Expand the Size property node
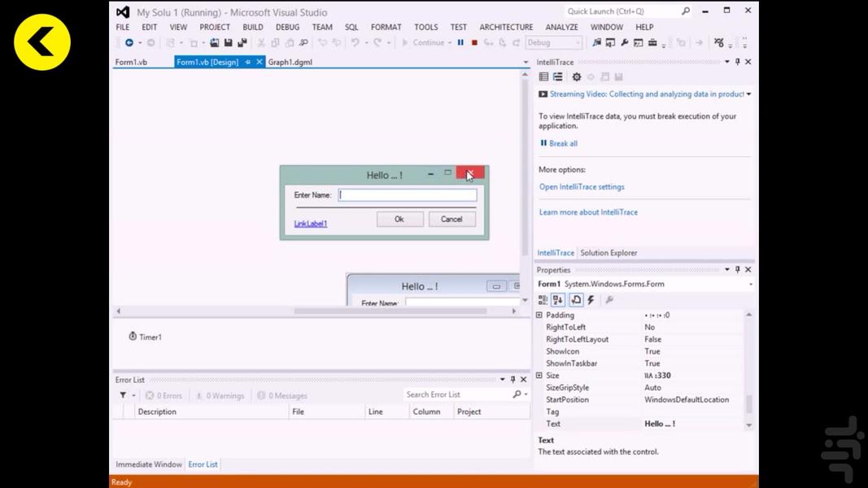The height and width of the screenshot is (488, 868). click(539, 376)
